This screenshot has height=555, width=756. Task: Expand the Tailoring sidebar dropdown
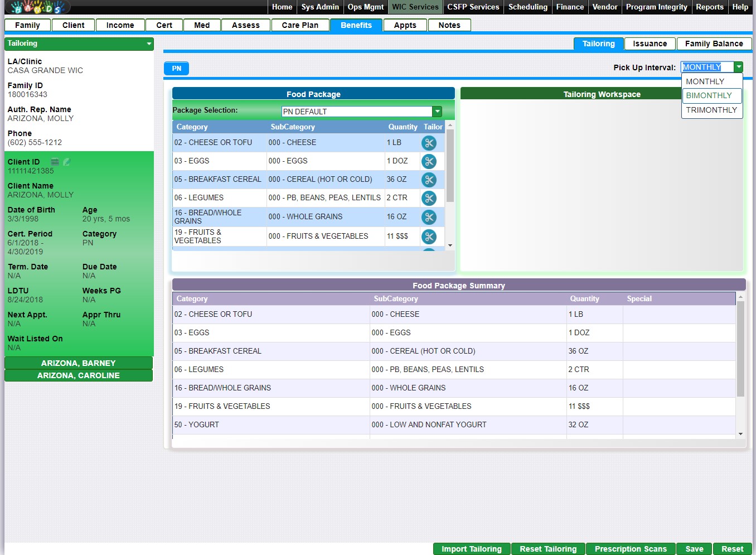149,44
